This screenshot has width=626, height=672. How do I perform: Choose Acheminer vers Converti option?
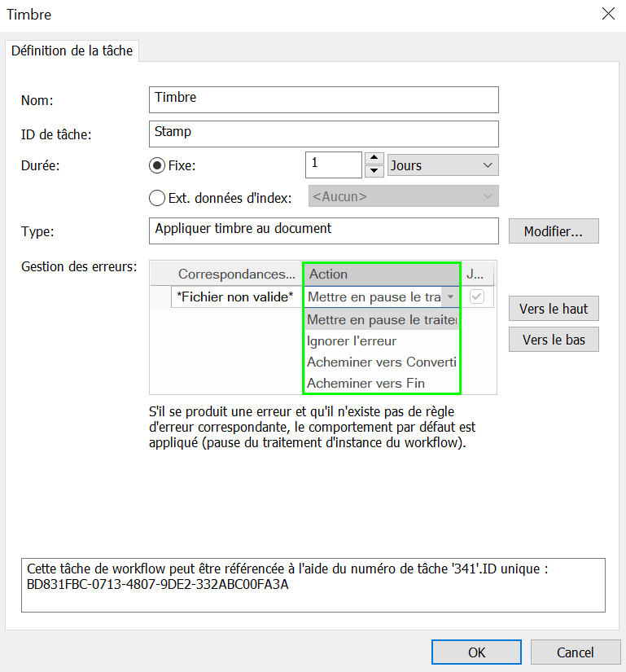382,362
